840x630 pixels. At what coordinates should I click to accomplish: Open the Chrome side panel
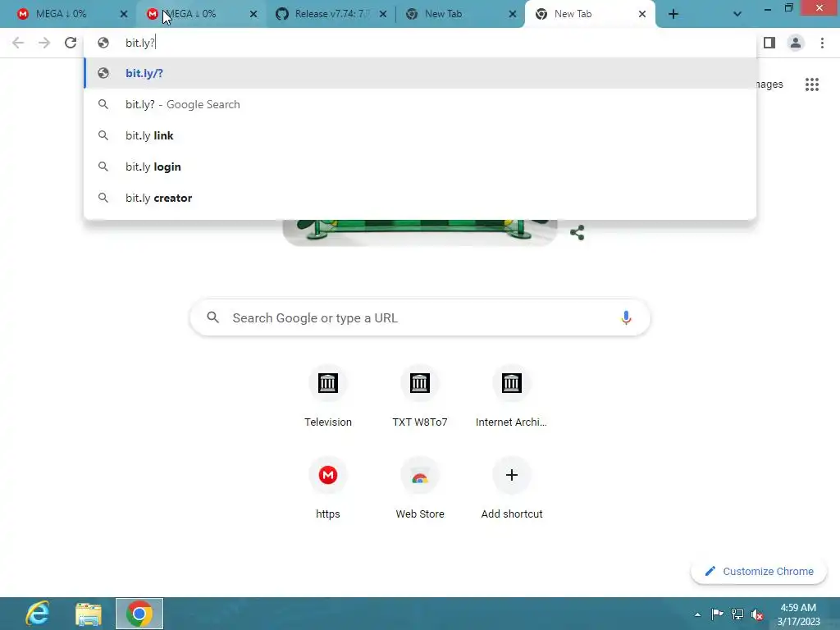click(769, 43)
